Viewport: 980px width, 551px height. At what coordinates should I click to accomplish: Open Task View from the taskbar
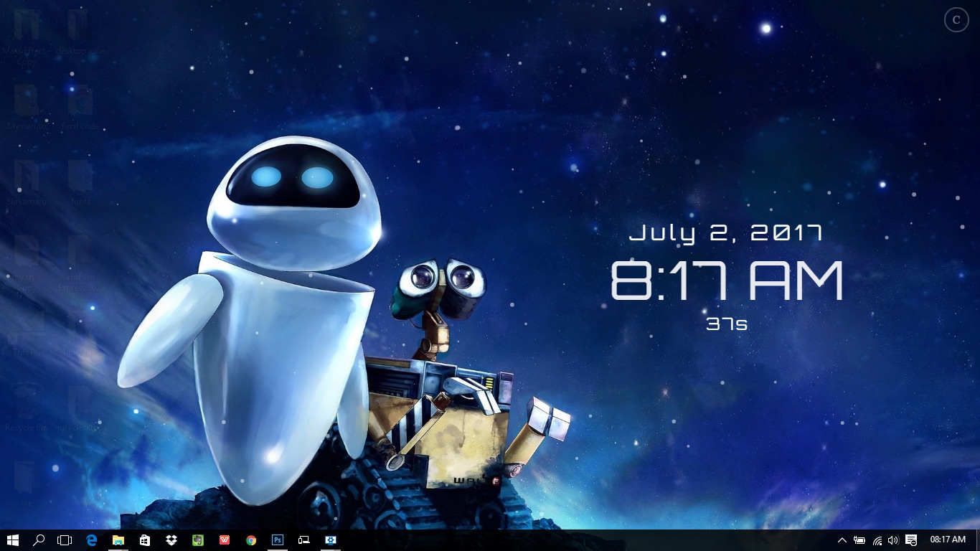click(x=65, y=540)
